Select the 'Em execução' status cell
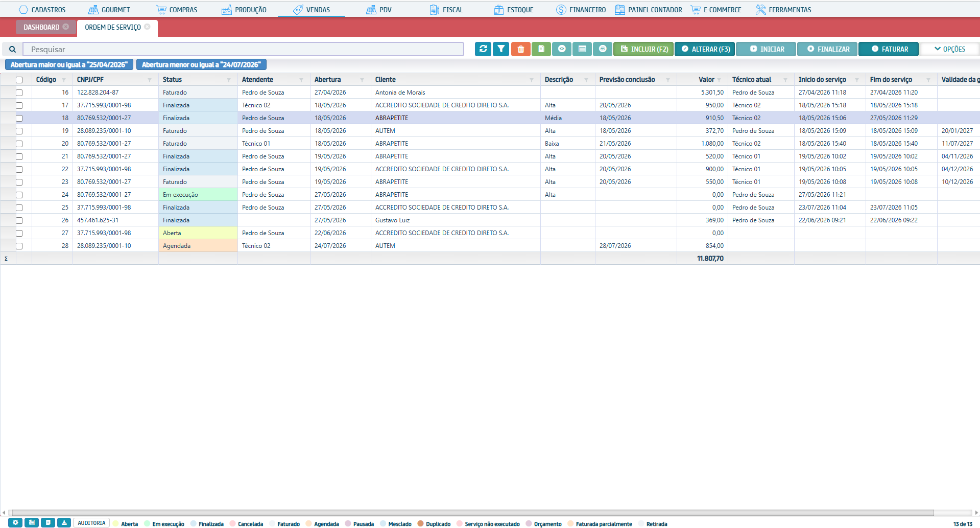Viewport: 980px width, 528px height. [x=198, y=195]
